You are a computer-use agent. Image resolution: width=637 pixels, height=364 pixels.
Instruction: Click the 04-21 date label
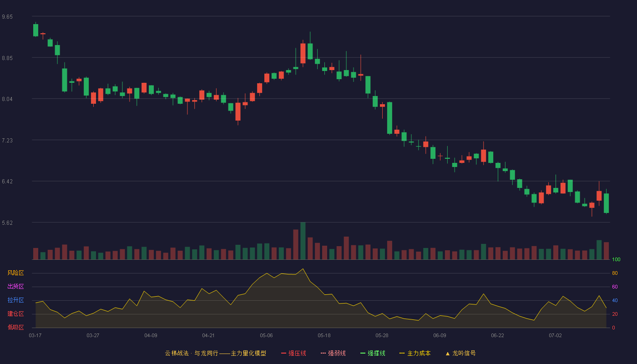click(x=208, y=335)
